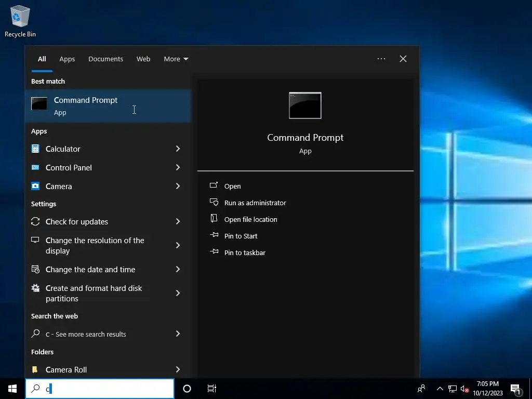Viewport: 532px width, 399px height.
Task: Click the Windows Start button
Action: pyautogui.click(x=12, y=389)
